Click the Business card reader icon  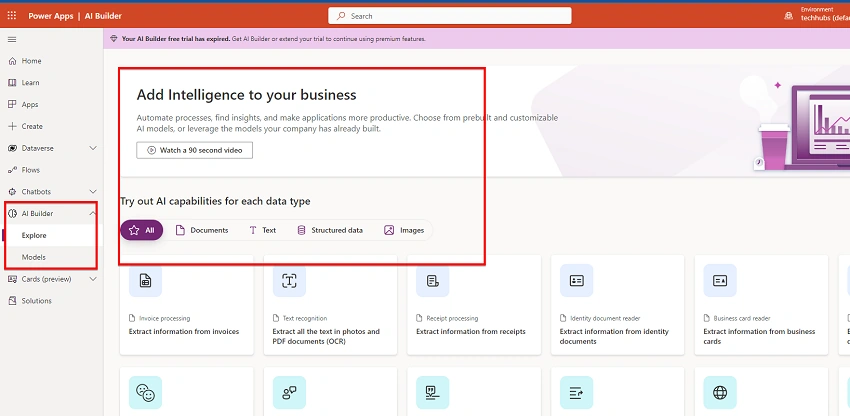coord(720,280)
